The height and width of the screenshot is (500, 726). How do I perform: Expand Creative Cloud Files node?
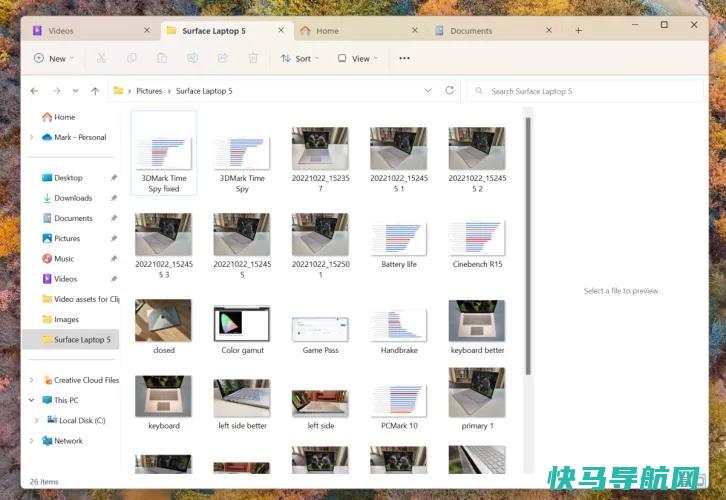click(31, 380)
